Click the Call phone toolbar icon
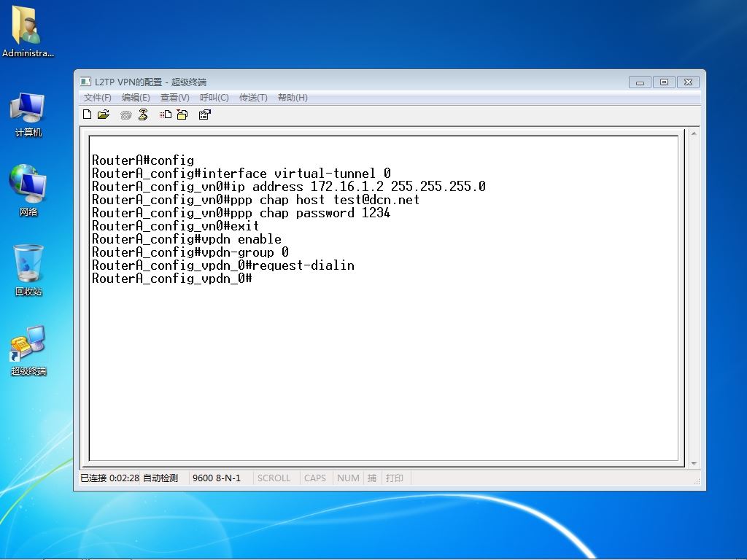Image resolution: width=747 pixels, height=560 pixels. (x=125, y=114)
